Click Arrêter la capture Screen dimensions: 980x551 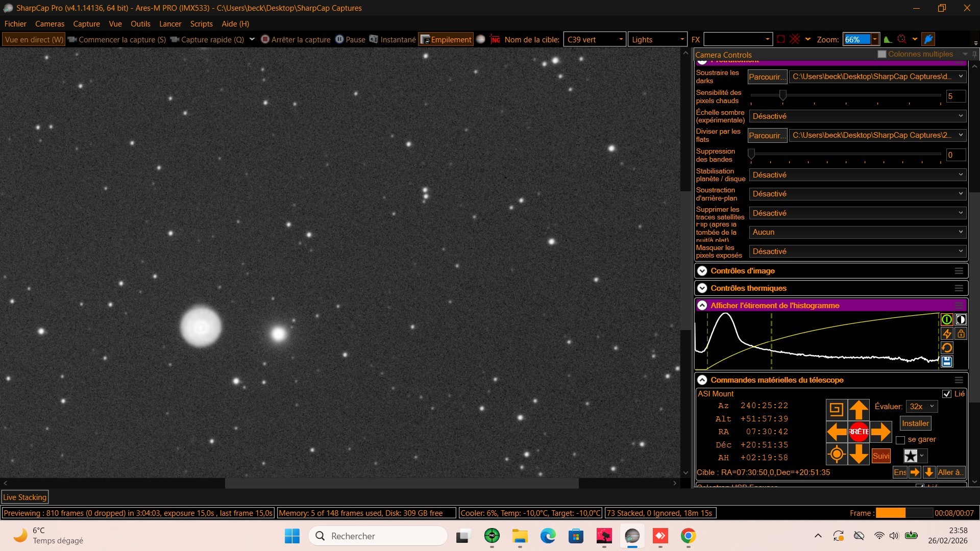pyautogui.click(x=296, y=39)
